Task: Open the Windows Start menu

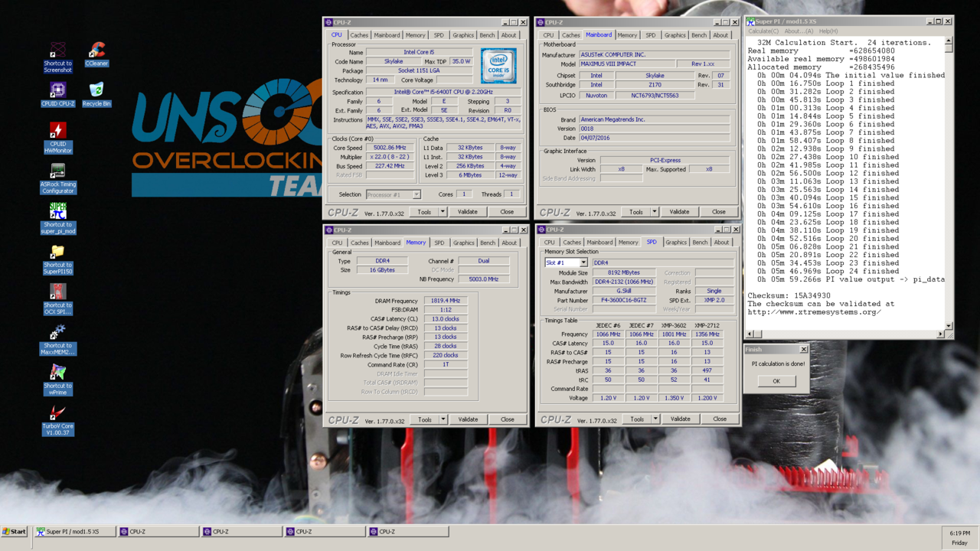Action: point(14,531)
